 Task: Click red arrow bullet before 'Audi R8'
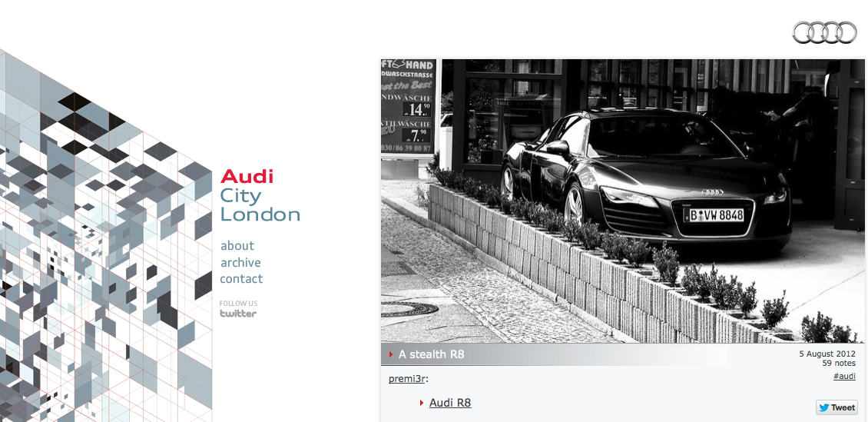click(x=422, y=403)
